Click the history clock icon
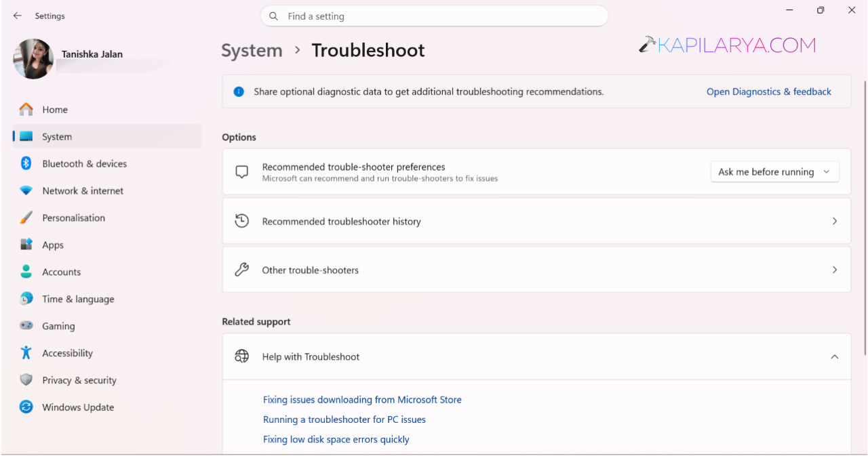 pos(241,221)
